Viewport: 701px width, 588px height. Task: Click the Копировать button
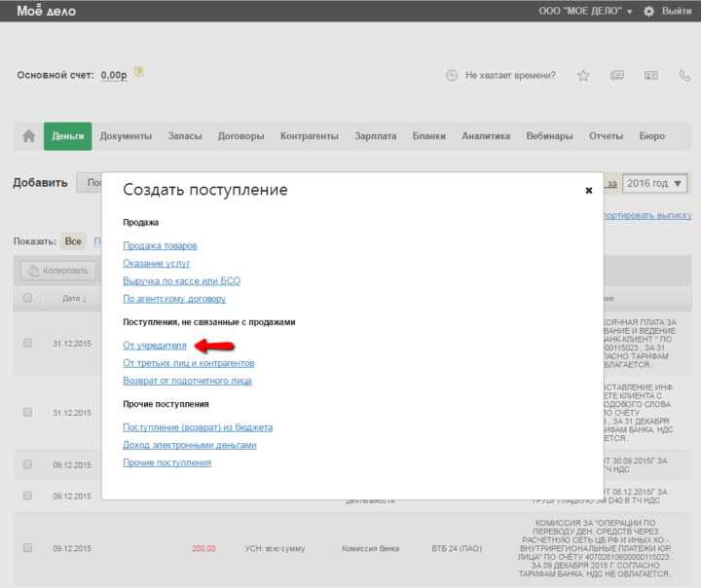pos(57,271)
